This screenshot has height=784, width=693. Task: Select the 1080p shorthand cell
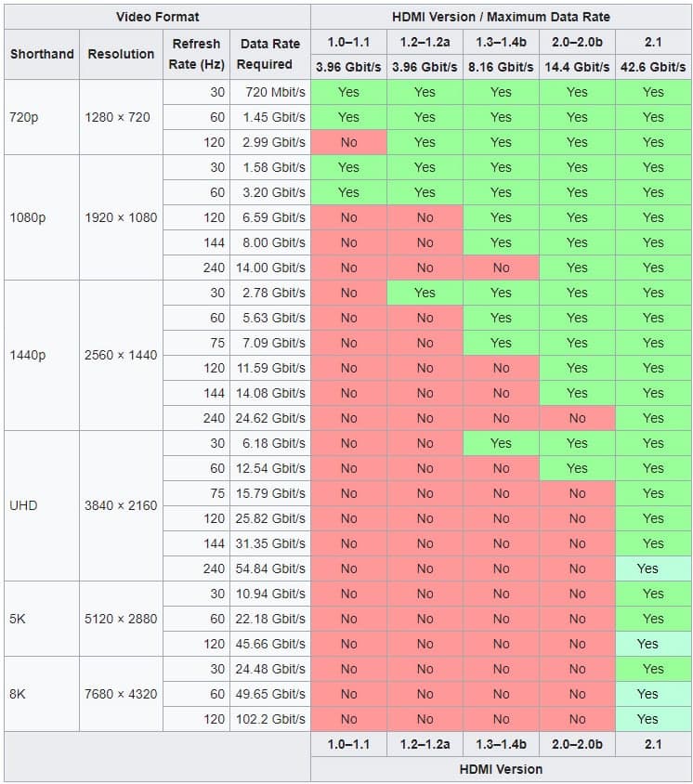pyautogui.click(x=42, y=217)
